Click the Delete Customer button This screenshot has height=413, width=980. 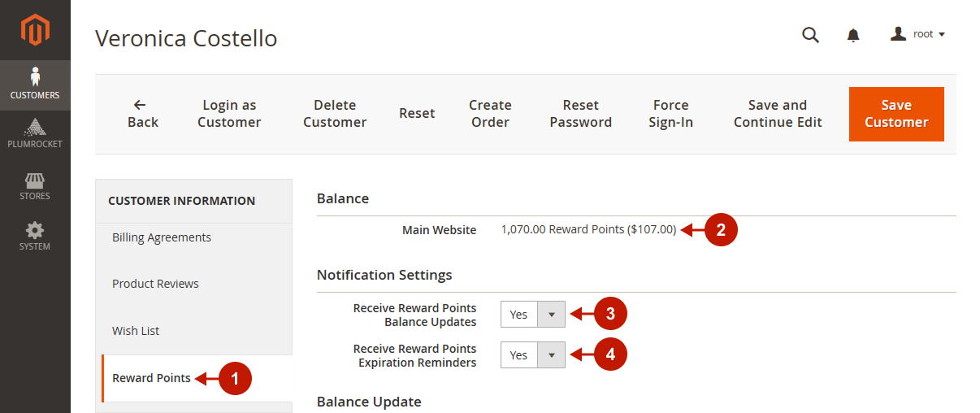335,114
